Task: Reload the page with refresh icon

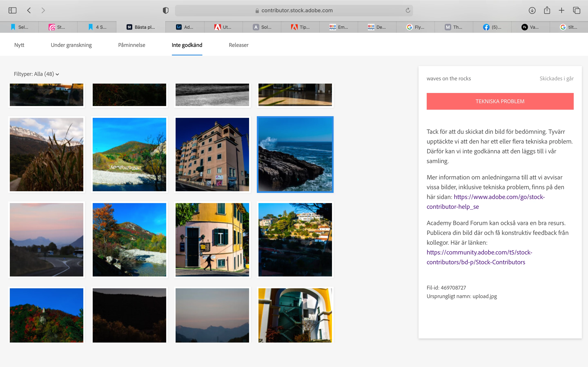Action: 408,10
